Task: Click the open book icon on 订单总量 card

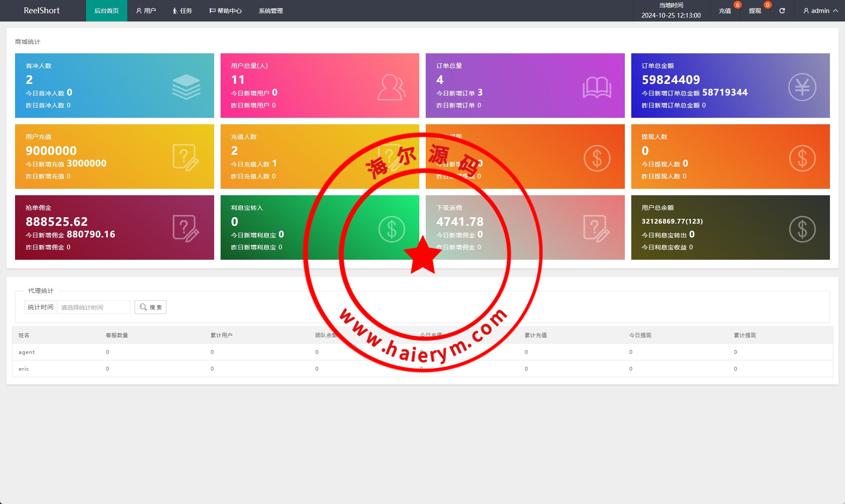Action: click(597, 87)
